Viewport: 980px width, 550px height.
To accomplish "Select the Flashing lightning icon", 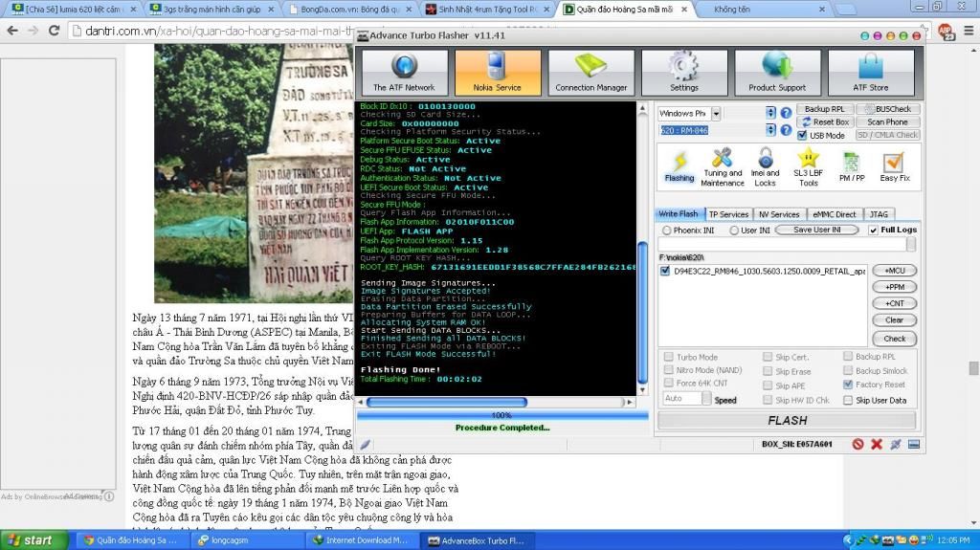I will (679, 166).
